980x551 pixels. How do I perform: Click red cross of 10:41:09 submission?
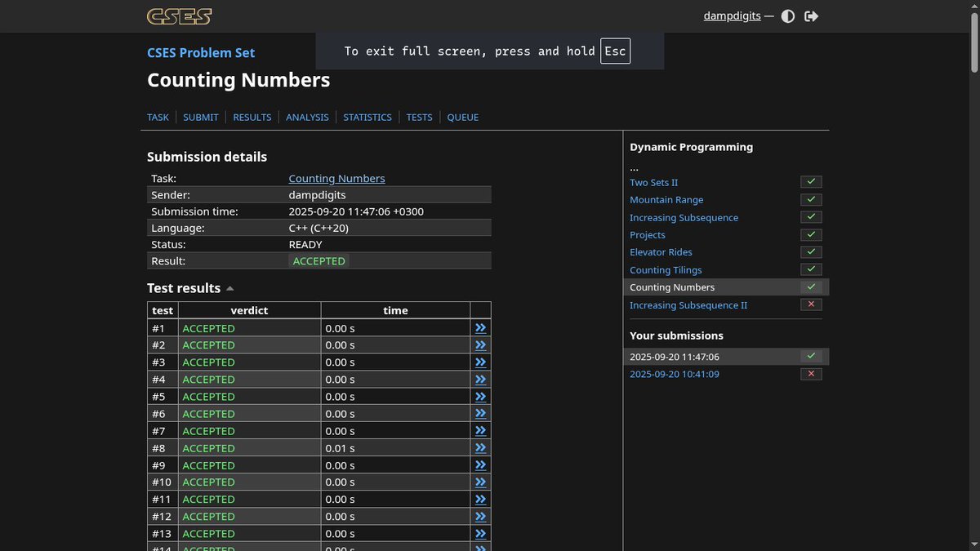811,374
